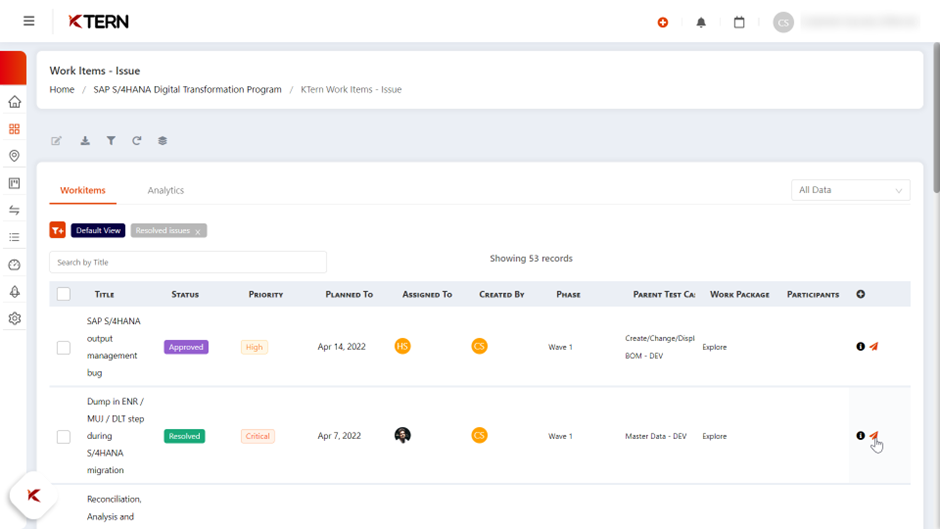Image resolution: width=940 pixels, height=529 pixels.
Task: Click the Search by Title field
Action: [x=188, y=262]
